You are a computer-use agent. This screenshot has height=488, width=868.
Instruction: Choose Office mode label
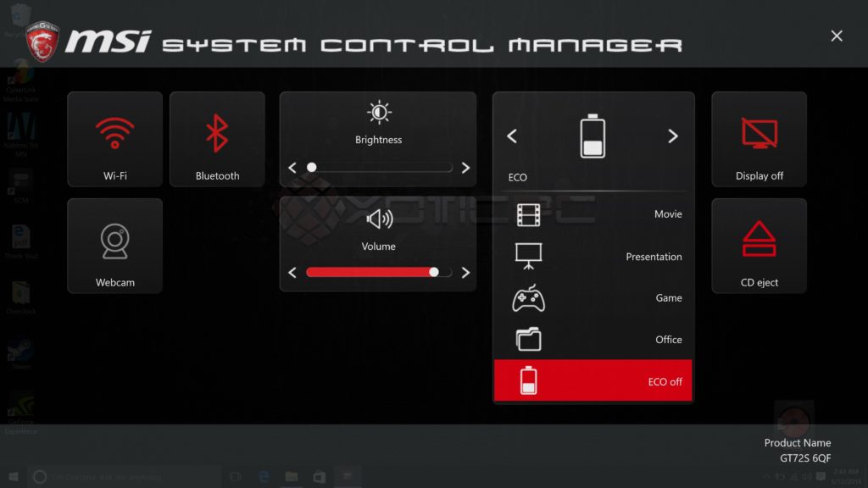coord(669,340)
